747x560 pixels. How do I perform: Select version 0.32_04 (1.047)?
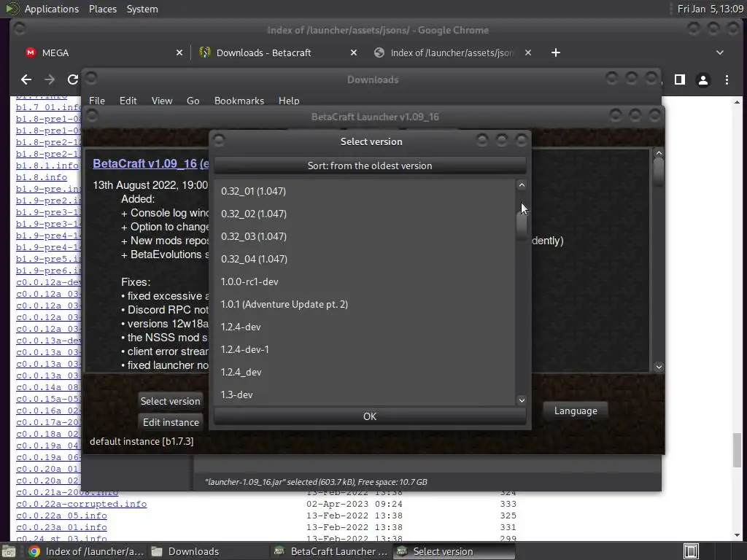[365, 259]
